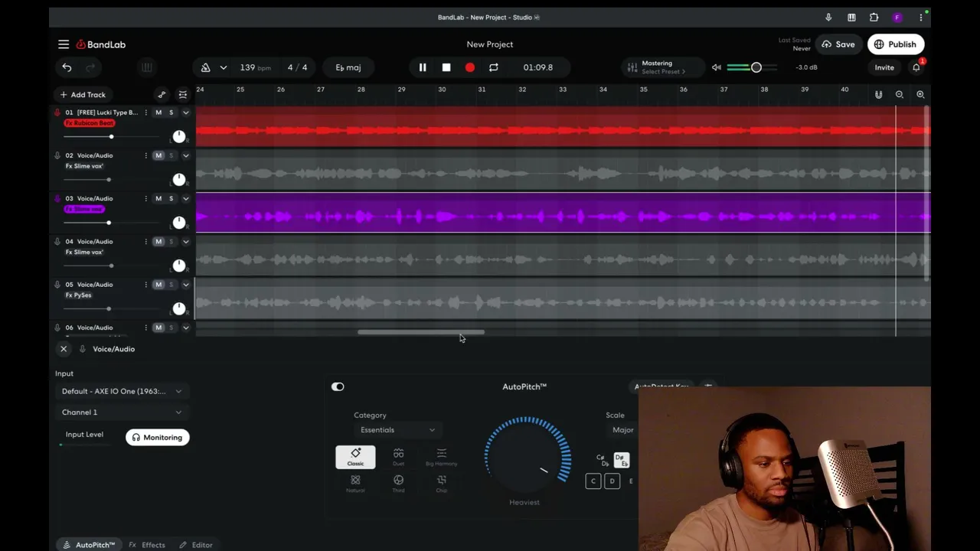This screenshot has width=980, height=551.
Task: Close the Voice/Audio panel
Action: tap(64, 349)
